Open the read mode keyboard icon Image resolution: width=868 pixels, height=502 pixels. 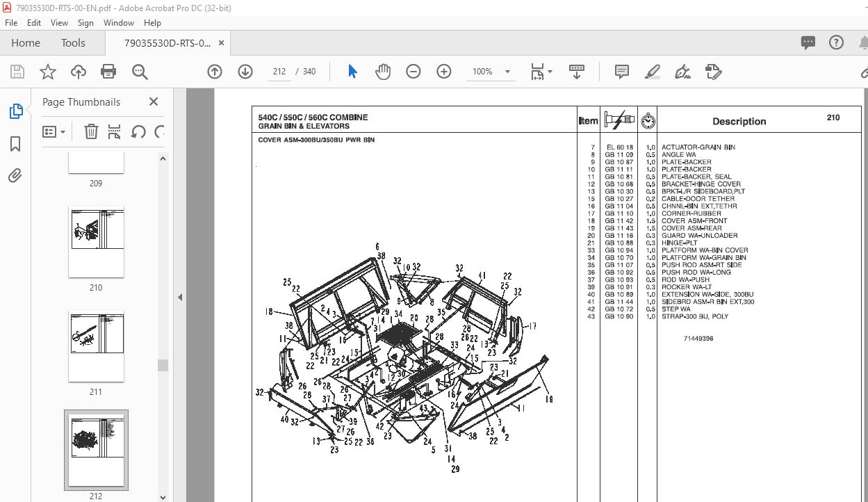(577, 72)
